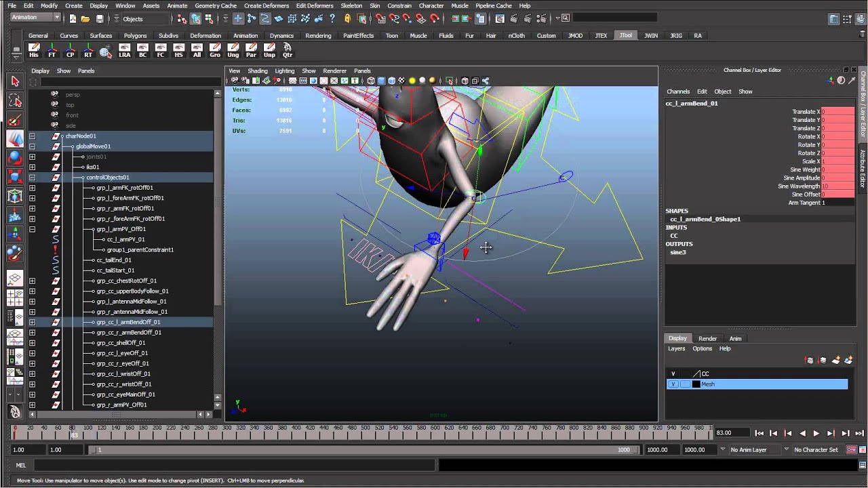868x488 pixels.
Task: Click the FT freeze transforms shelf icon
Action: (x=52, y=51)
